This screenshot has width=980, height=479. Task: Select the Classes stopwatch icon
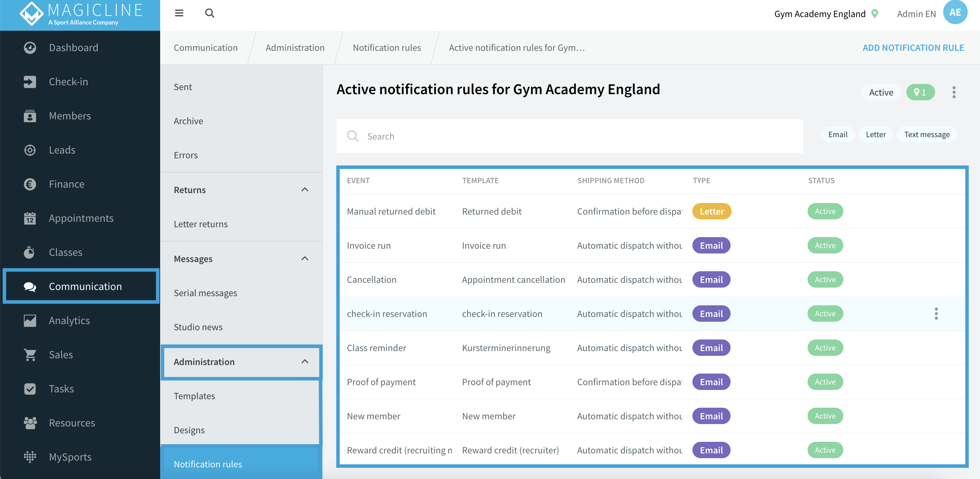pyautogui.click(x=29, y=252)
